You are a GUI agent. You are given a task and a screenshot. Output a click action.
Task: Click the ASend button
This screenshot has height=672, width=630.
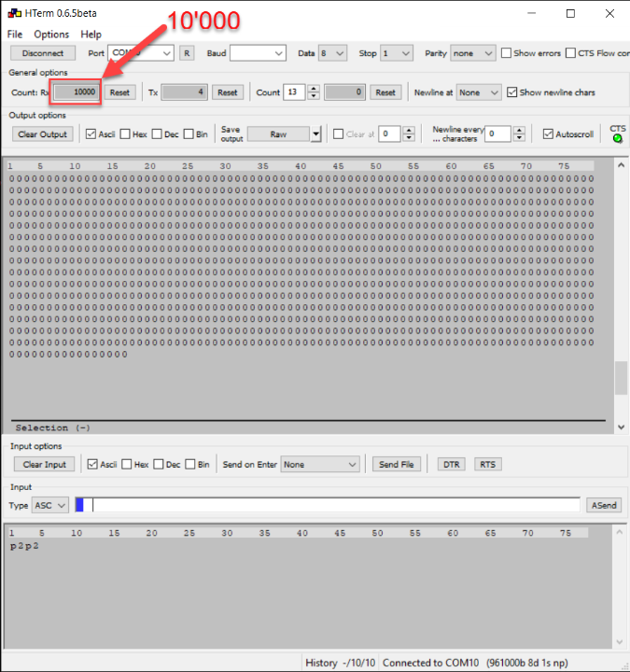pyautogui.click(x=604, y=505)
